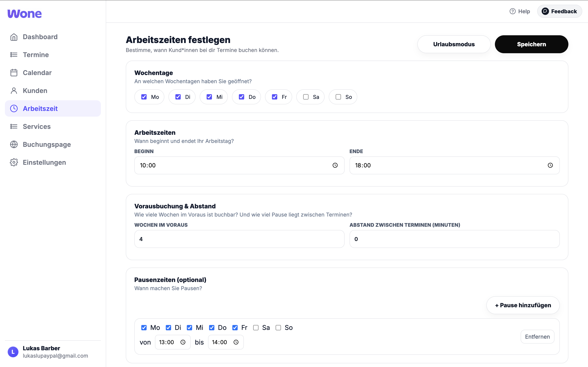Click the Buchungspage globe icon
The image size is (588, 367).
point(14,144)
